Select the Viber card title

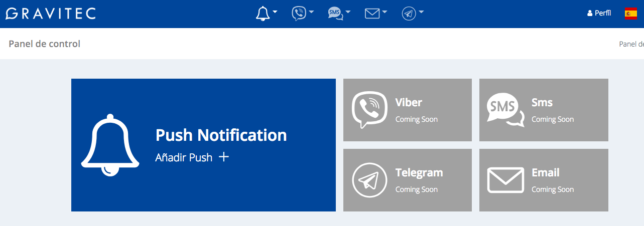[409, 102]
